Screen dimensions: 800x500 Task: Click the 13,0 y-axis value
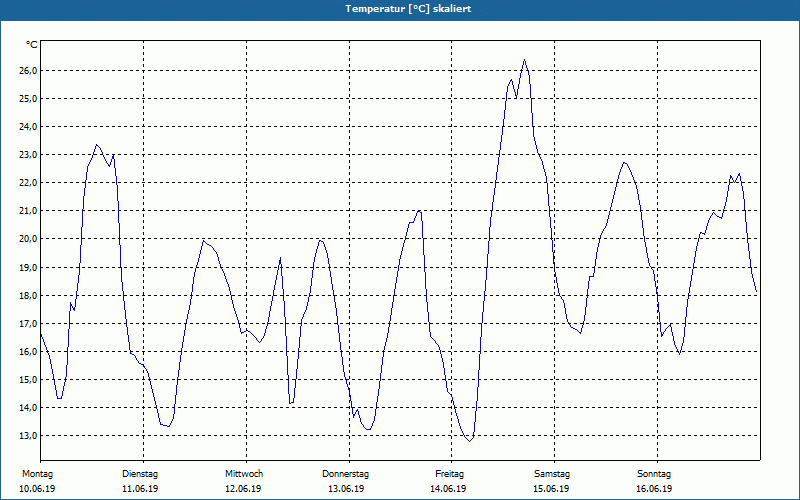[29, 436]
